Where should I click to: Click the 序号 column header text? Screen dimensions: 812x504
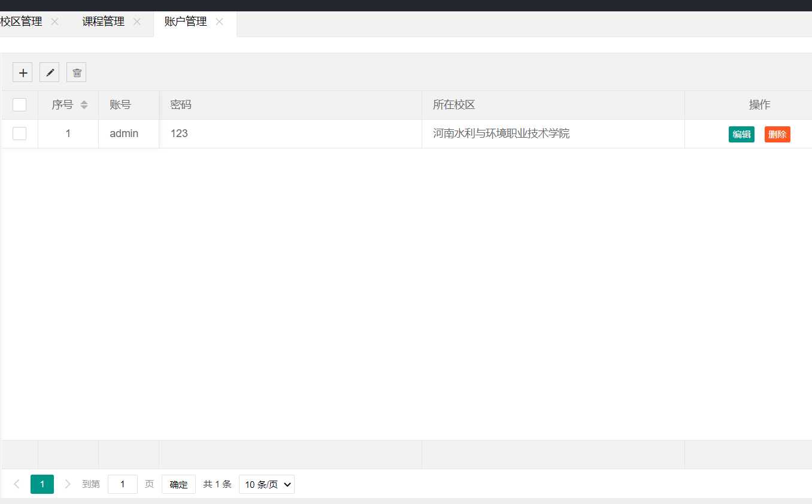(62, 105)
